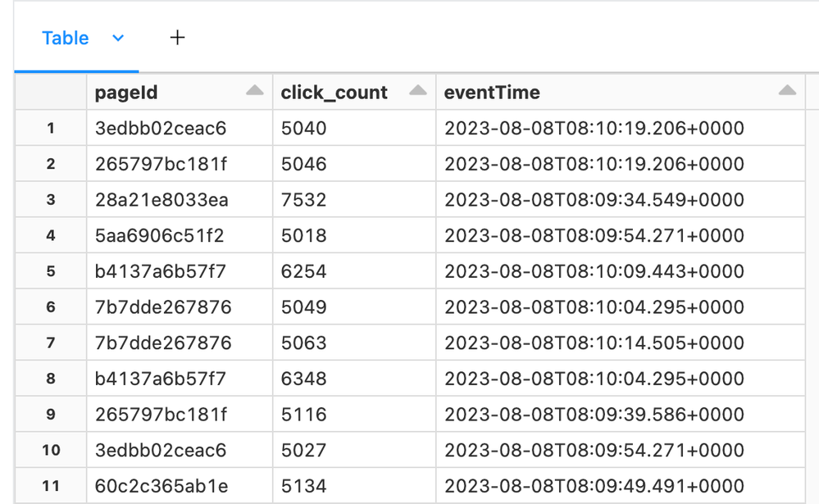Click pageId cell 28a21e8033ea
Screen dimensions: 819x504
point(162,200)
